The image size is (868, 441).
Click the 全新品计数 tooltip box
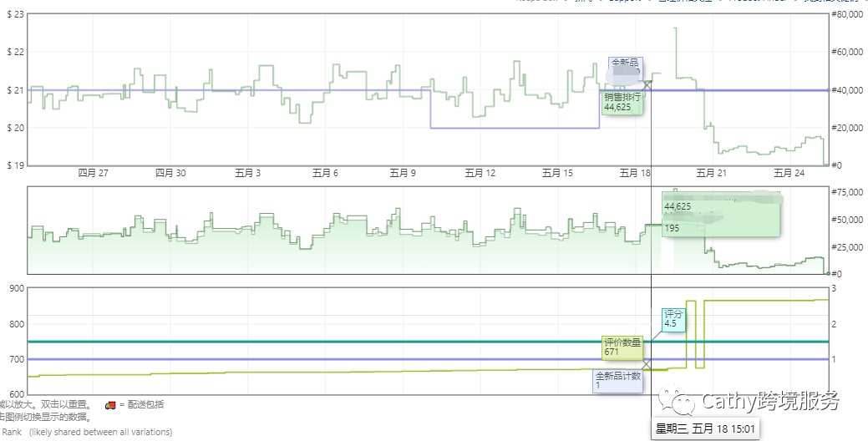(x=617, y=380)
